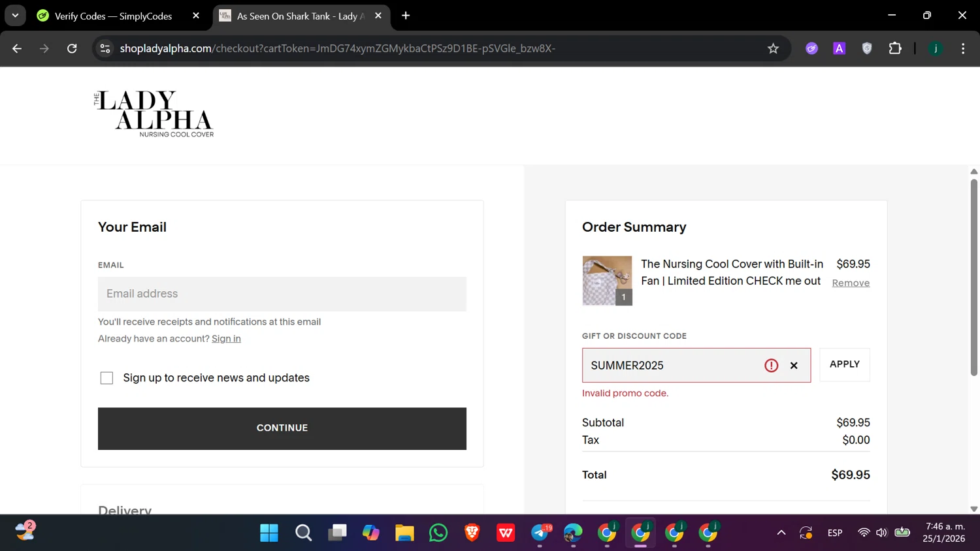Remove the item from the order
This screenshot has width=980, height=551.
point(851,283)
